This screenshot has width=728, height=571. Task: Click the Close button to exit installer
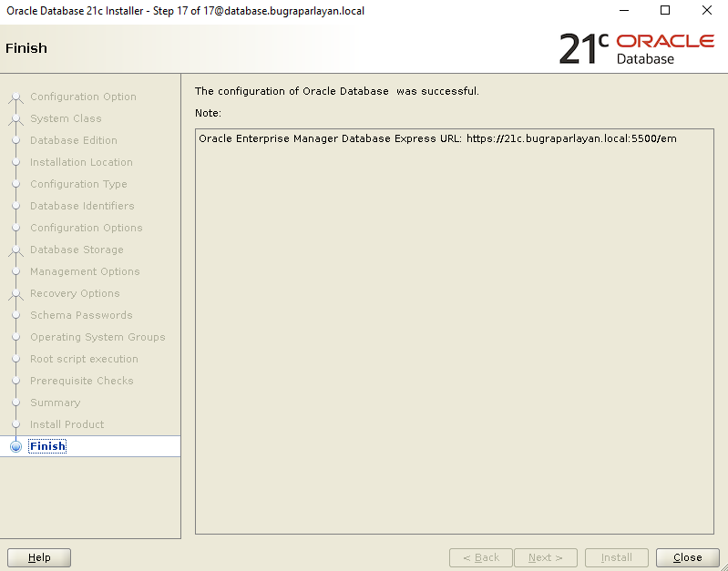(x=687, y=557)
